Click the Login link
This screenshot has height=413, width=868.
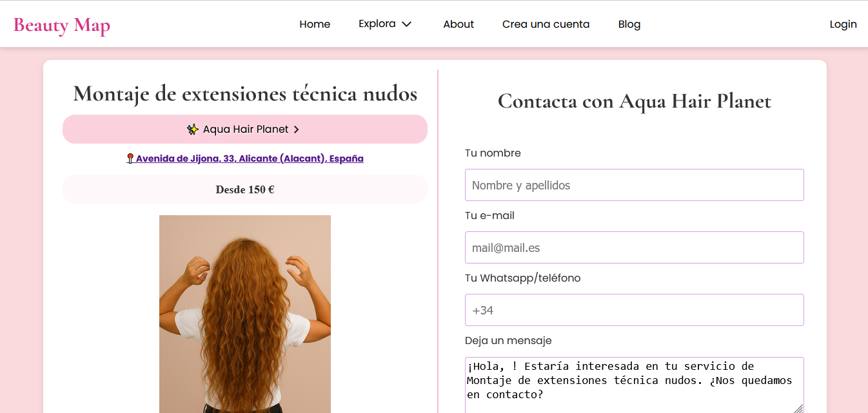[x=843, y=24]
